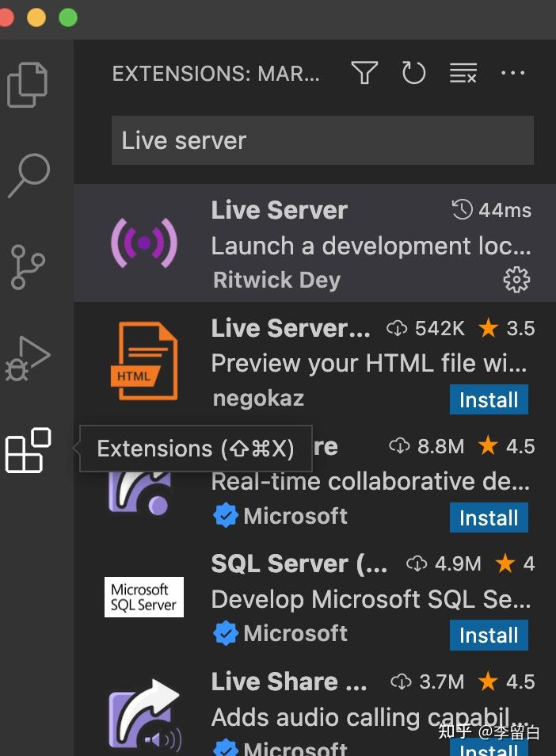Open the Explorer view in activity bar
This screenshot has width=556, height=756.
[28, 85]
